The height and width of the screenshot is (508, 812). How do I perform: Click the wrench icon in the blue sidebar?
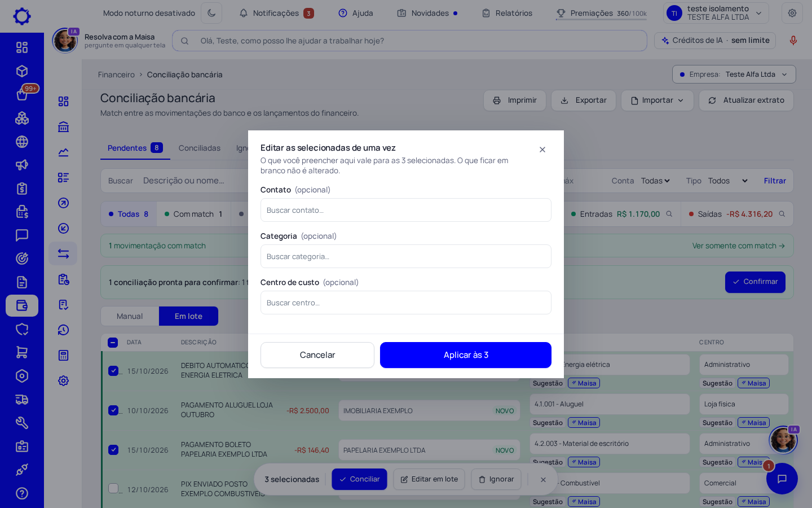tap(22, 423)
